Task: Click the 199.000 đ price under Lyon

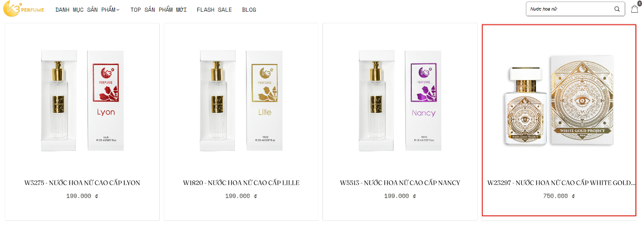Action: (82, 196)
